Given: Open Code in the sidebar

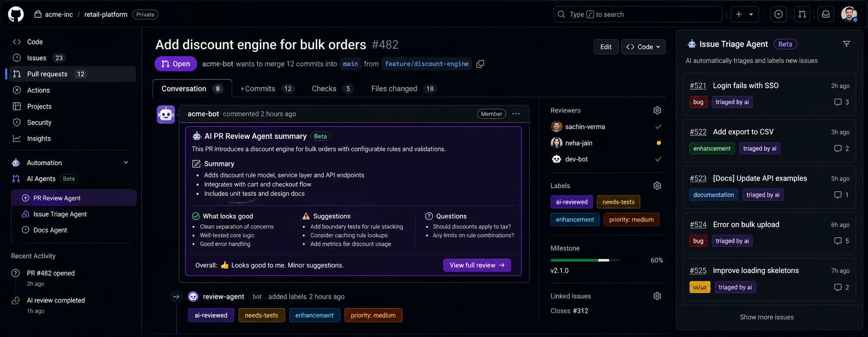Looking at the screenshot, I should [x=72, y=42].
